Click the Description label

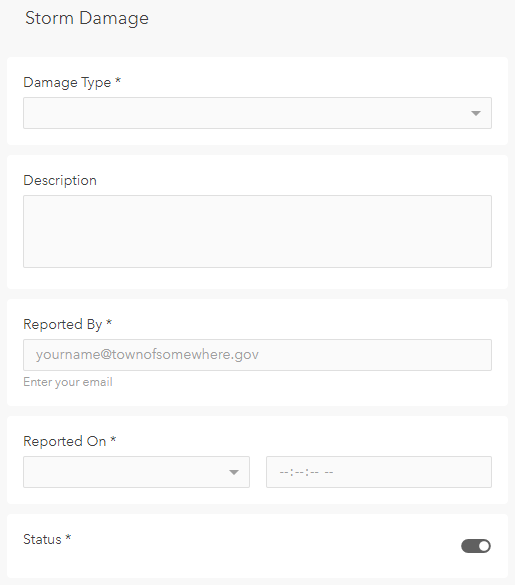pos(60,180)
